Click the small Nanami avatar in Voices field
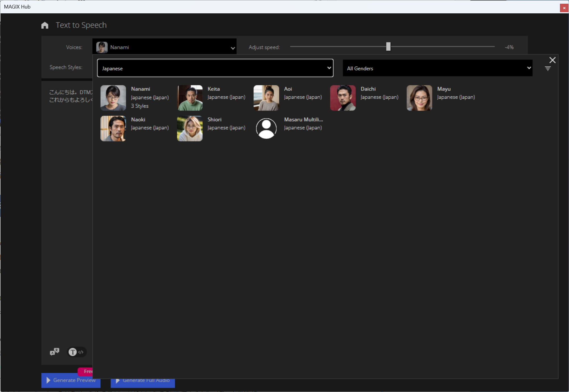This screenshot has width=569, height=392. coord(102,47)
